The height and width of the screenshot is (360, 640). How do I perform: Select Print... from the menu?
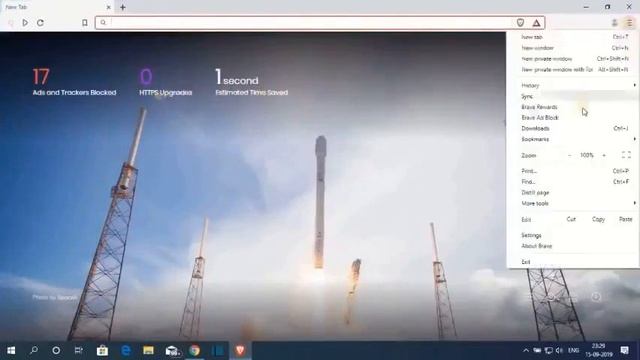pyautogui.click(x=573, y=171)
